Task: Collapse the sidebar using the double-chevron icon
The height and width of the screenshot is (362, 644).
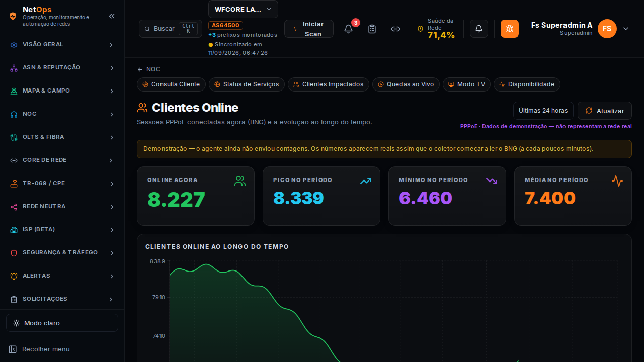Action: point(112,16)
